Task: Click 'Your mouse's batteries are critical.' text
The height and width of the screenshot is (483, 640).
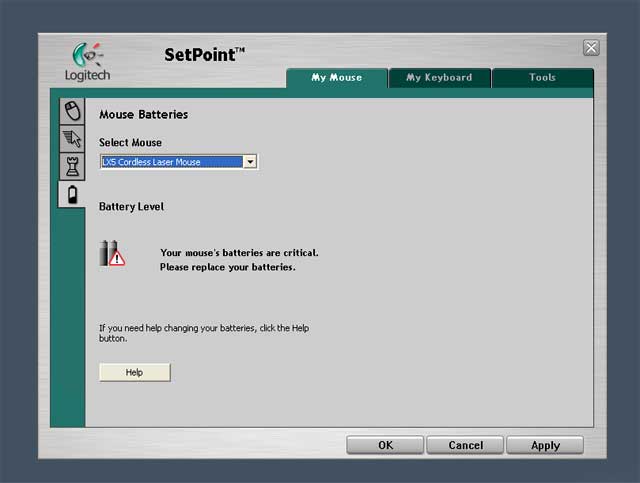Action: pos(239,253)
